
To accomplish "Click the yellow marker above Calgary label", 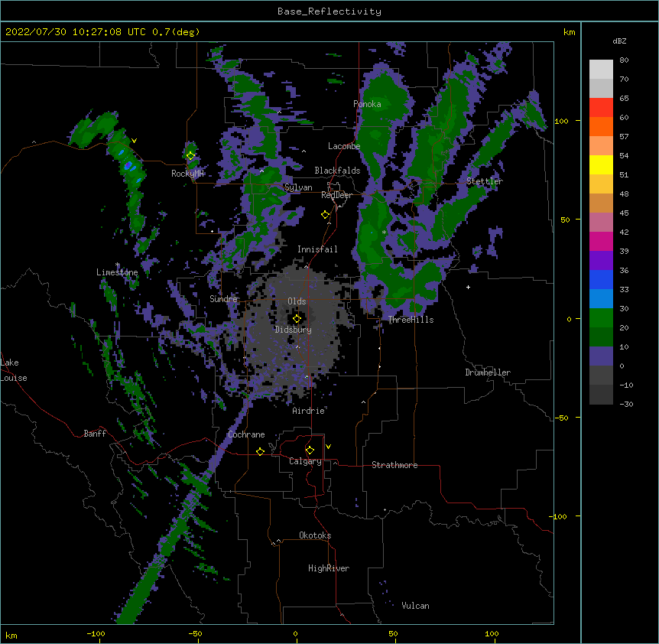I will click(310, 450).
